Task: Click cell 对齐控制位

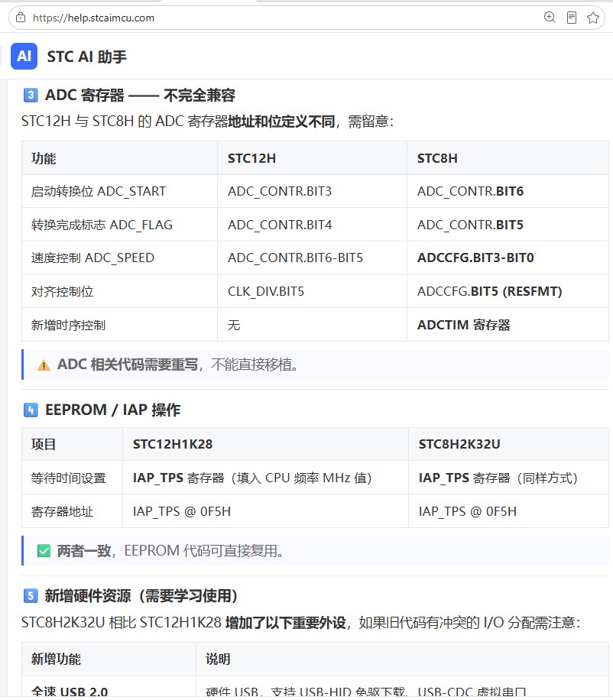Action: pos(119,291)
